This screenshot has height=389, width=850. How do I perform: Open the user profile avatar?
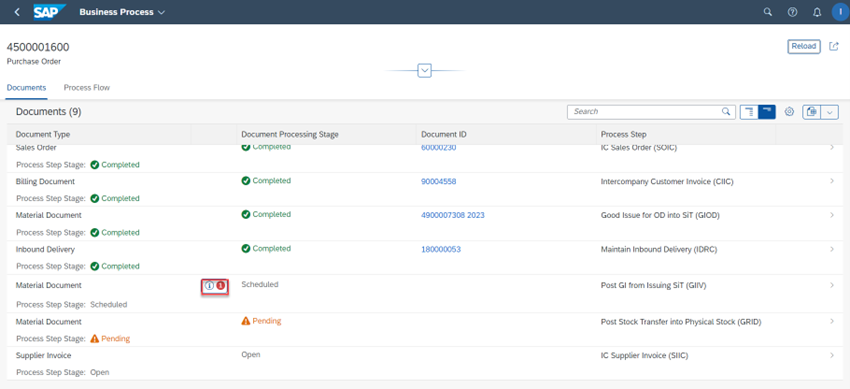(840, 12)
